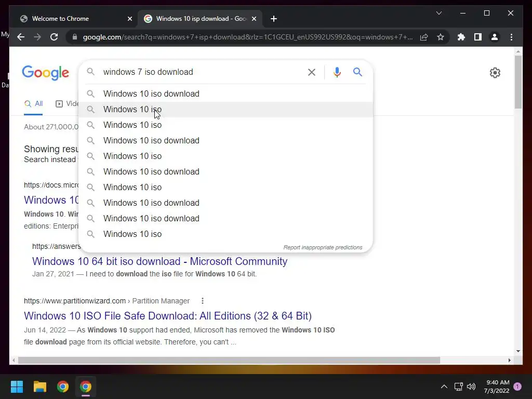Image resolution: width=532 pixels, height=399 pixels.
Task: Select the Windows 10 isp download tab
Action: tap(200, 19)
